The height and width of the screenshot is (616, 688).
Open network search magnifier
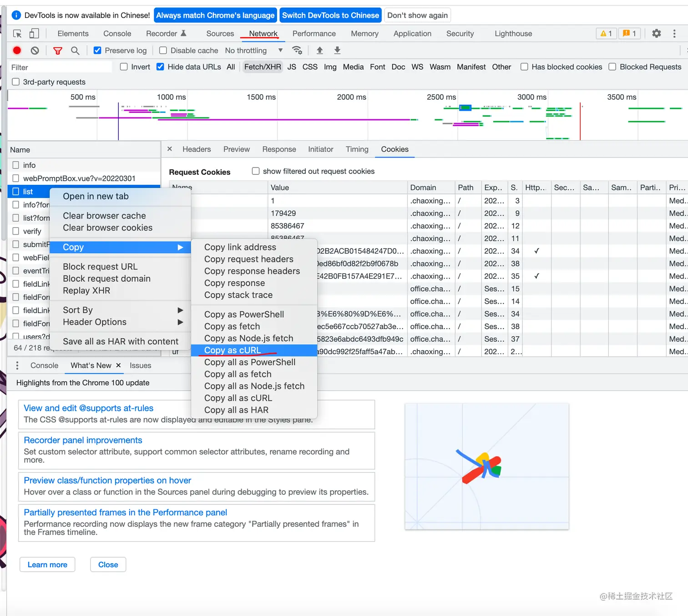click(x=75, y=51)
